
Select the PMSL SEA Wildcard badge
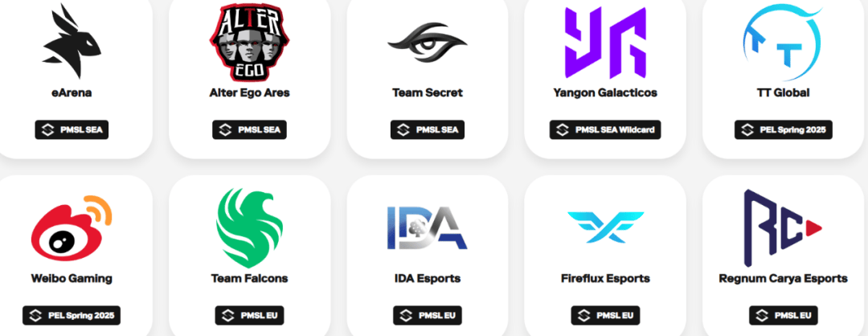pyautogui.click(x=605, y=130)
